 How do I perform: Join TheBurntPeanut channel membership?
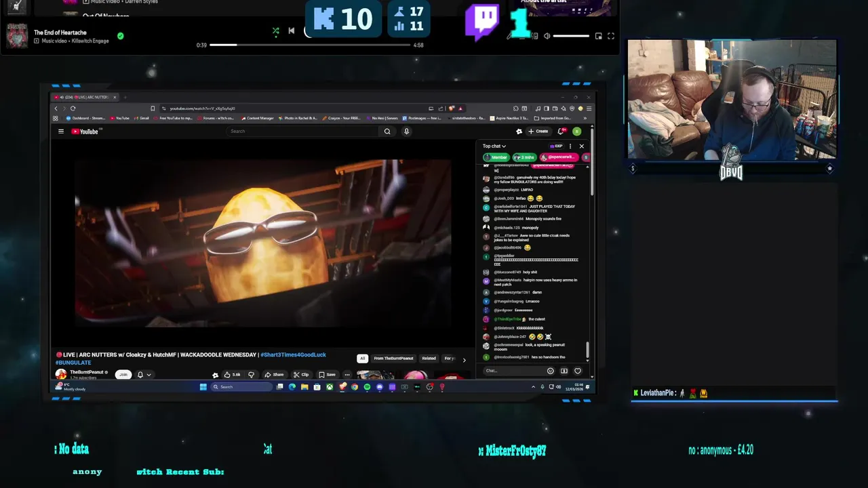point(123,374)
